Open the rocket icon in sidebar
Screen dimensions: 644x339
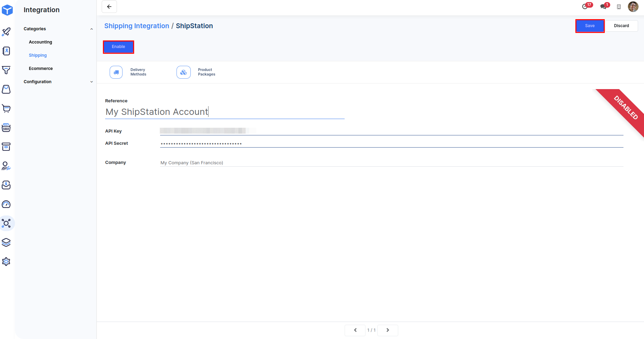point(6,32)
